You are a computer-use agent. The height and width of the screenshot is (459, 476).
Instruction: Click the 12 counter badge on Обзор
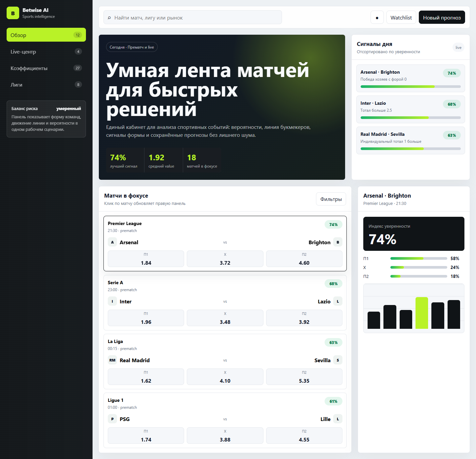click(x=78, y=35)
